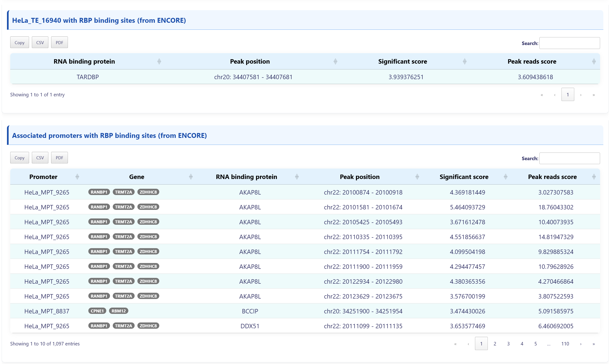Focus the promoters table Search field
The width and height of the screenshot is (611, 364).
point(569,158)
